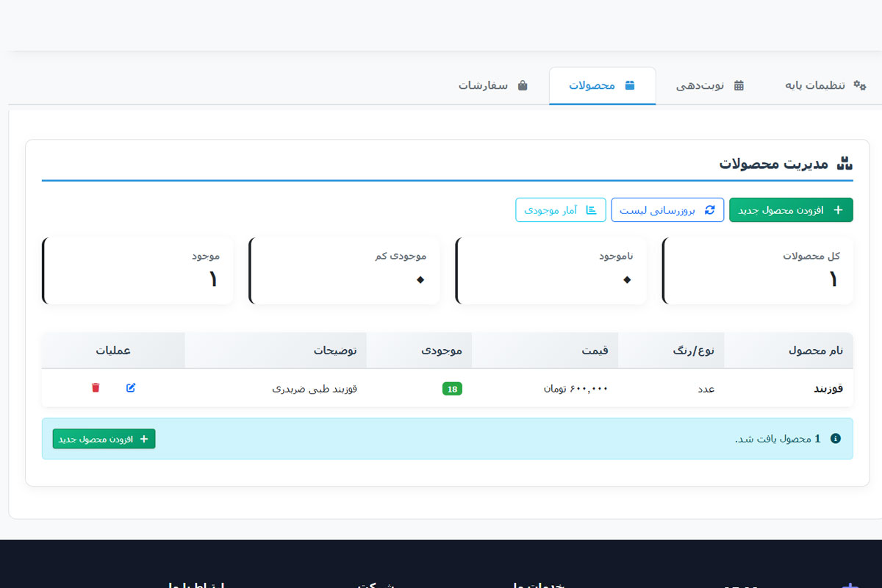Click the refresh arrows icon on بروزرسانی لیست
The image size is (882, 588).
point(709,210)
